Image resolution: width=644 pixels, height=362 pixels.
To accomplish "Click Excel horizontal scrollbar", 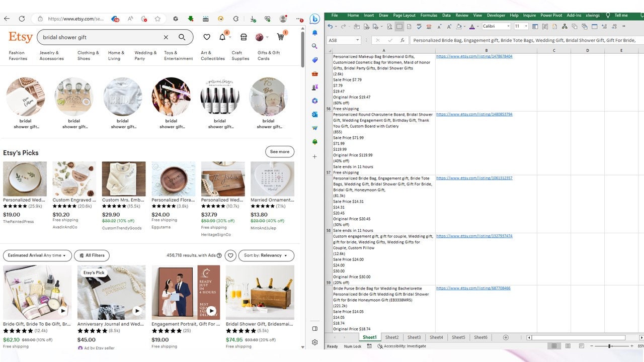I will click(579, 337).
